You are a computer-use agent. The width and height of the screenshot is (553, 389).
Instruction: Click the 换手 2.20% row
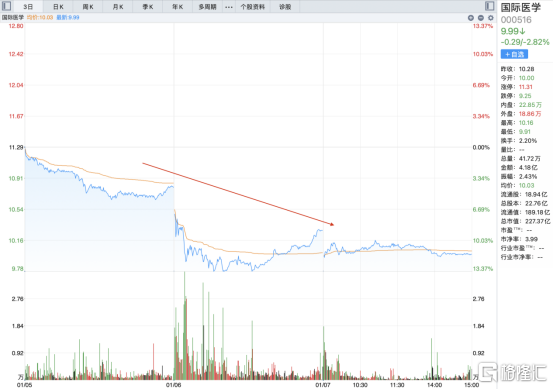pyautogui.click(x=519, y=141)
